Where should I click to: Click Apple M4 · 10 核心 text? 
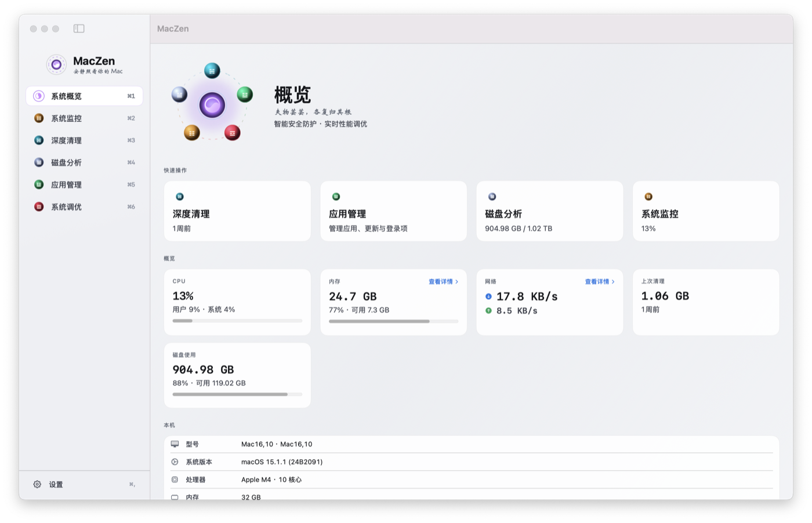coord(271,480)
